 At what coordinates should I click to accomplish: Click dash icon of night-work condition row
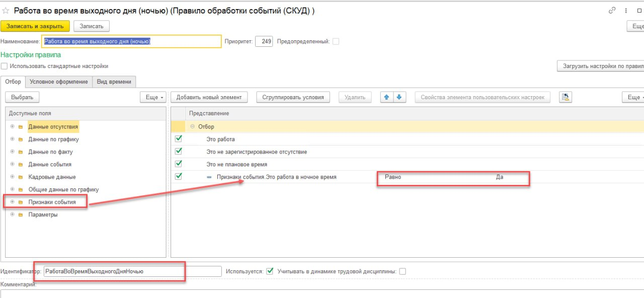click(209, 177)
